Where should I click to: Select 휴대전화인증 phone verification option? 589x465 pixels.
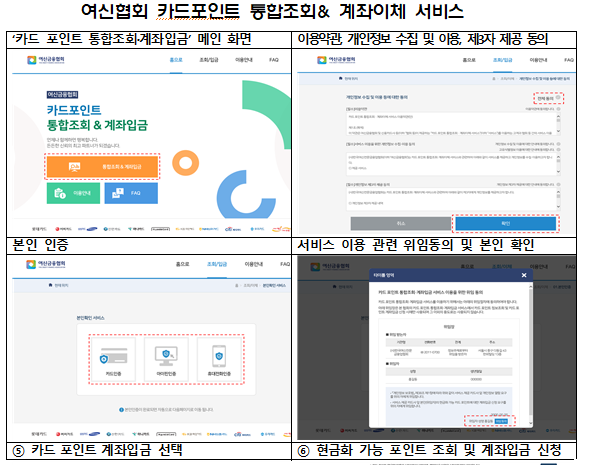pyautogui.click(x=219, y=359)
